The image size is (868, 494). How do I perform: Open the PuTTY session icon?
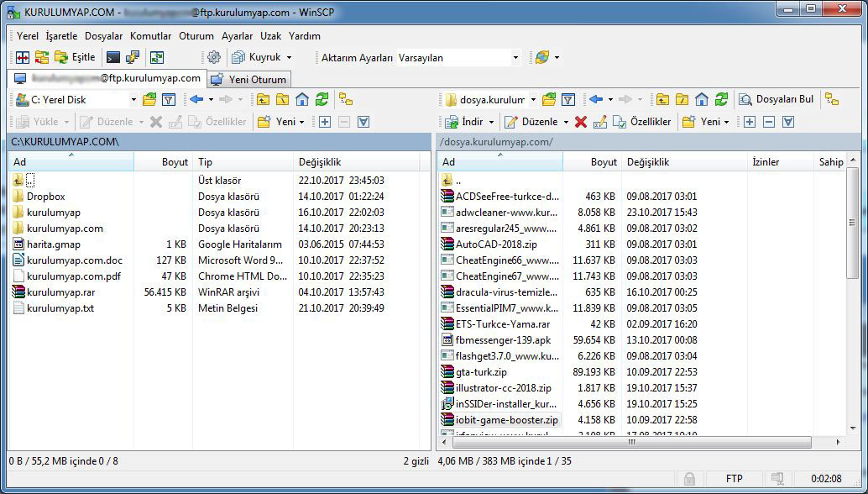click(x=133, y=57)
